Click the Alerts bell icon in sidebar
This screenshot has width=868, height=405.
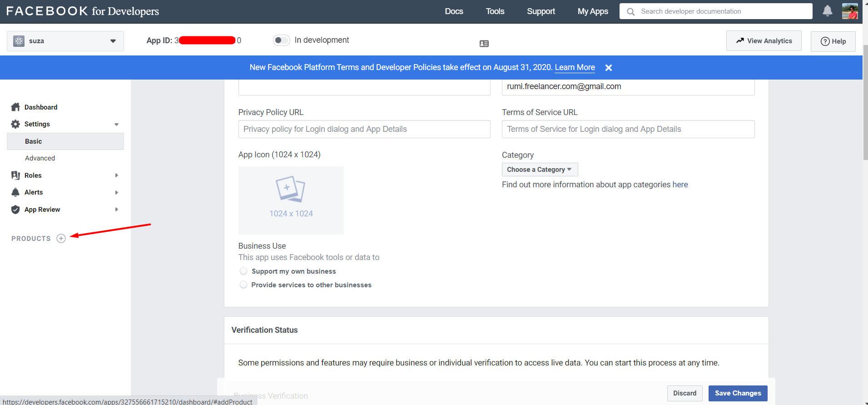click(x=15, y=192)
